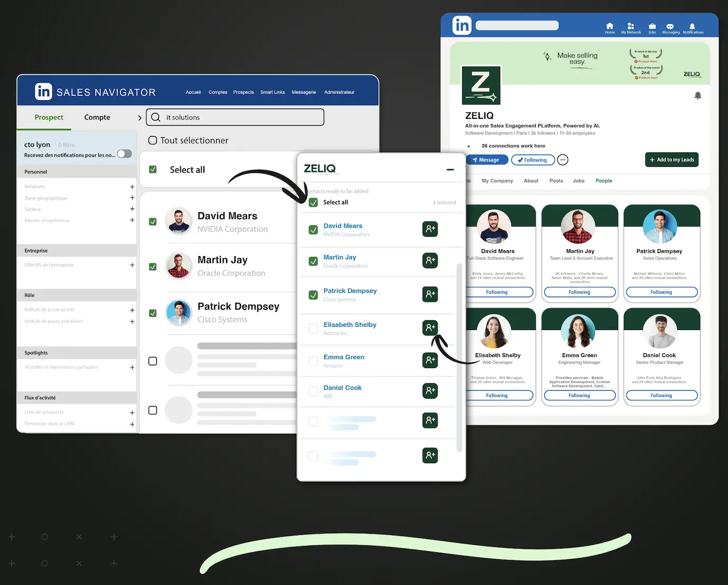Open Messagerie in Sales Navigator menu
This screenshot has width=728, height=585.
point(304,92)
